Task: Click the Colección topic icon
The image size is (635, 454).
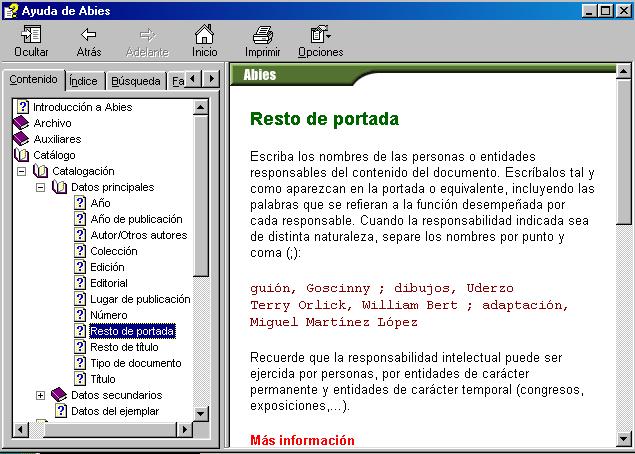Action: pos(80,251)
